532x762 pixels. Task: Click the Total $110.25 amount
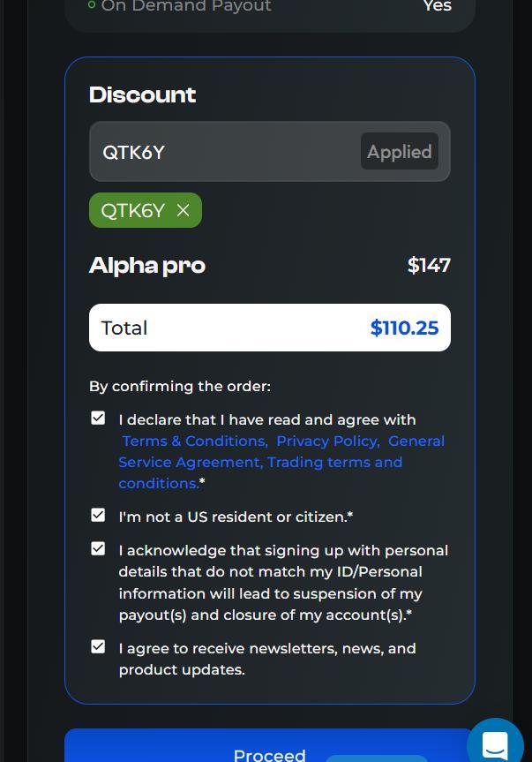click(404, 328)
